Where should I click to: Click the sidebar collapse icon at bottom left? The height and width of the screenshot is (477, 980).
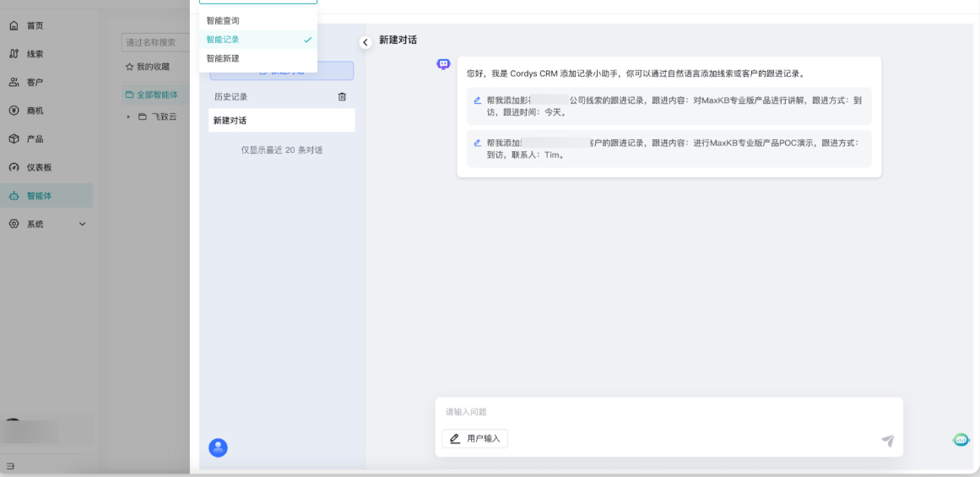coord(10,466)
